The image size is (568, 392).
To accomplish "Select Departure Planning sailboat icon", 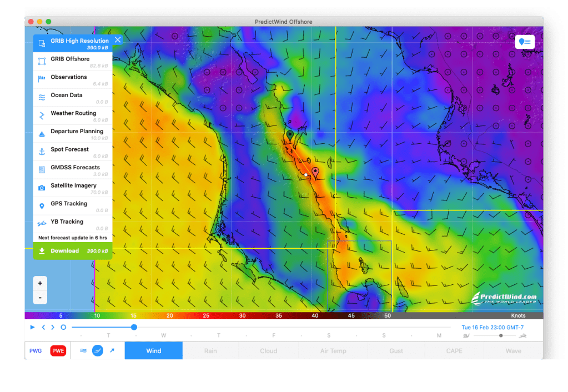I will click(42, 134).
